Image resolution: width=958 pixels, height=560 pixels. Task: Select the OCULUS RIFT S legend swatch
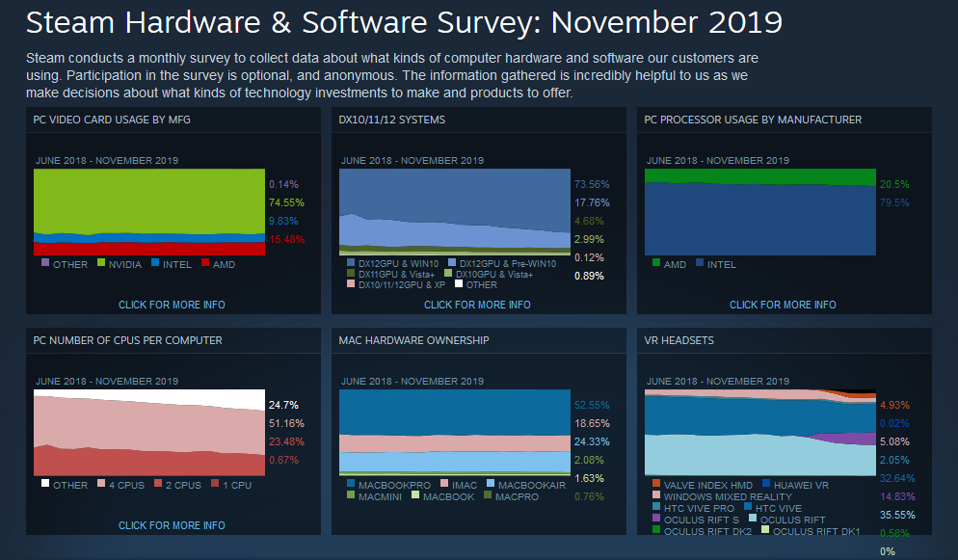[656, 518]
